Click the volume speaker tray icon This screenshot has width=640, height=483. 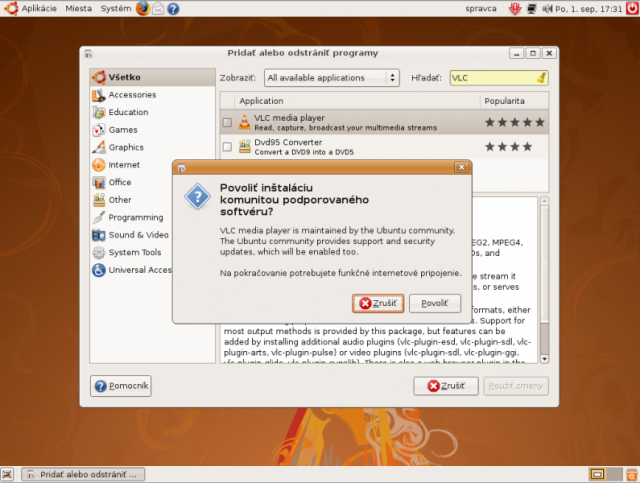pos(547,9)
